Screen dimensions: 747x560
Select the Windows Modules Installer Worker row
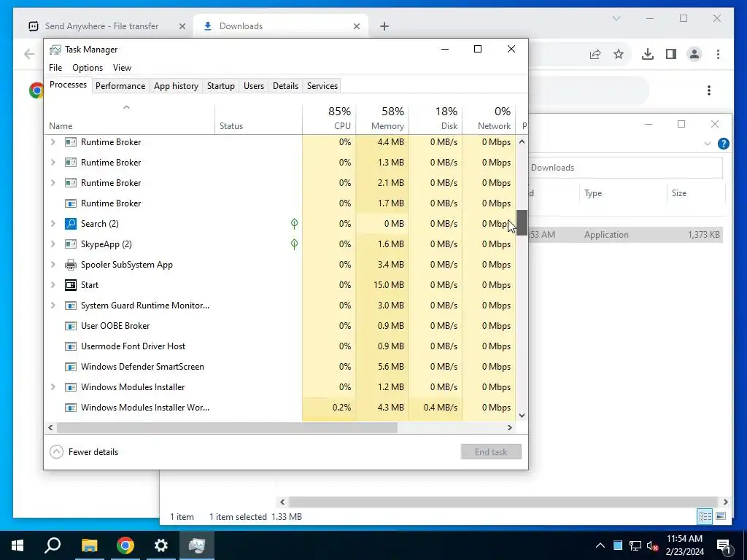[x=280, y=408]
